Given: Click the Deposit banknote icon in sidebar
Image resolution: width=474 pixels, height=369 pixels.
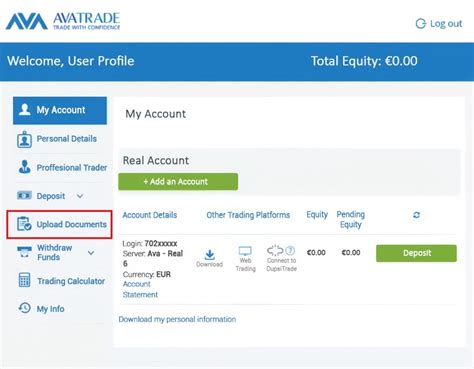Looking at the screenshot, I should point(24,195).
